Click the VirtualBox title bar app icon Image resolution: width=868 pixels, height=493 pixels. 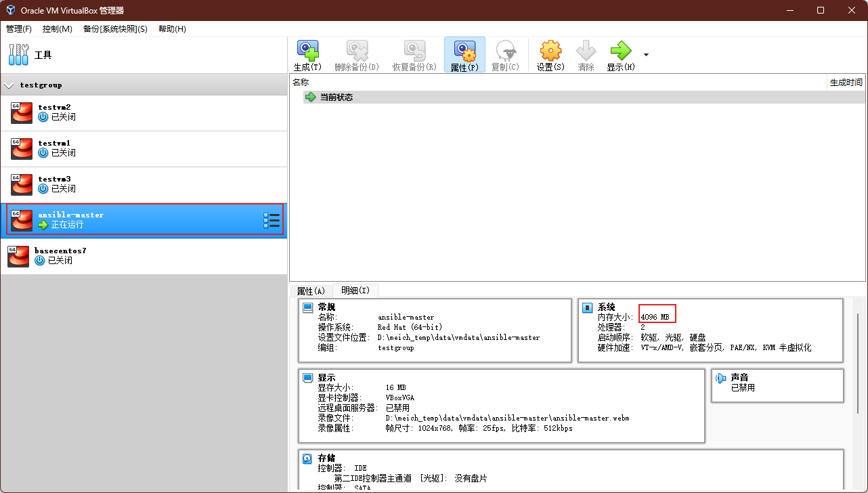point(11,10)
